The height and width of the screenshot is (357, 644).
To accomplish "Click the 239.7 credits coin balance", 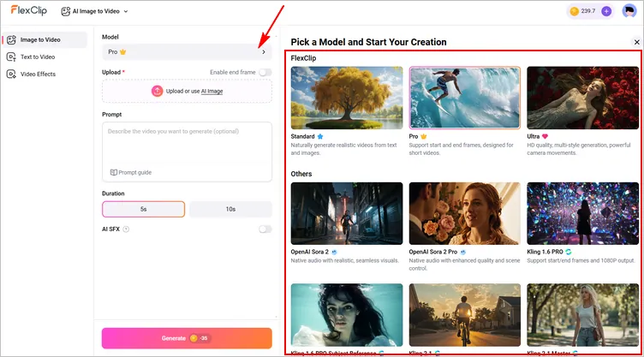I will pyautogui.click(x=583, y=11).
